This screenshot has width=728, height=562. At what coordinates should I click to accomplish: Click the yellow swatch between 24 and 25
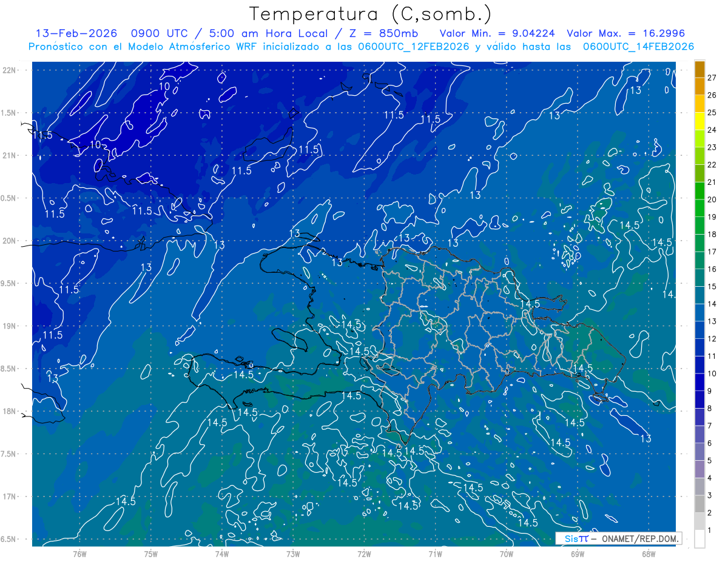click(x=699, y=121)
